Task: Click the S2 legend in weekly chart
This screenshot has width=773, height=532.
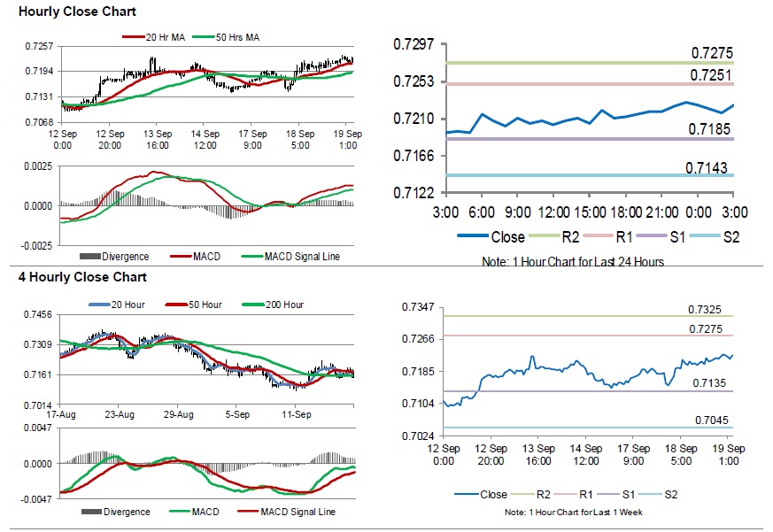Action: 659,495
